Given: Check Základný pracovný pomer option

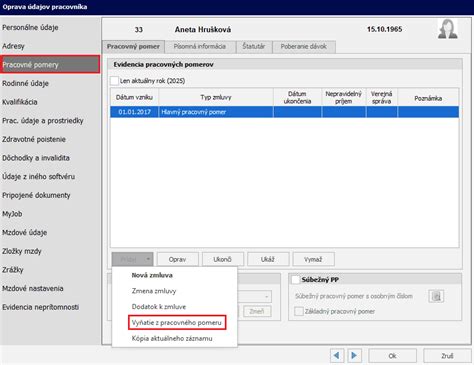Looking at the screenshot, I should pyautogui.click(x=299, y=311).
